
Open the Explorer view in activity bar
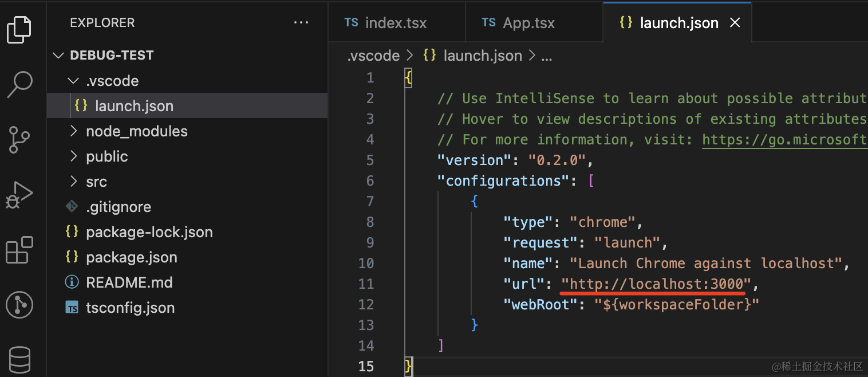[x=19, y=30]
